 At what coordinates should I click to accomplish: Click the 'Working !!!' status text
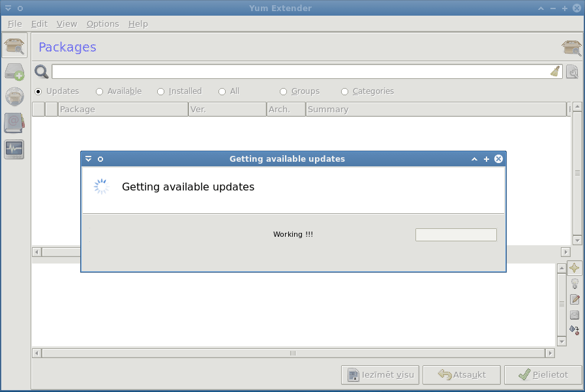pos(293,234)
